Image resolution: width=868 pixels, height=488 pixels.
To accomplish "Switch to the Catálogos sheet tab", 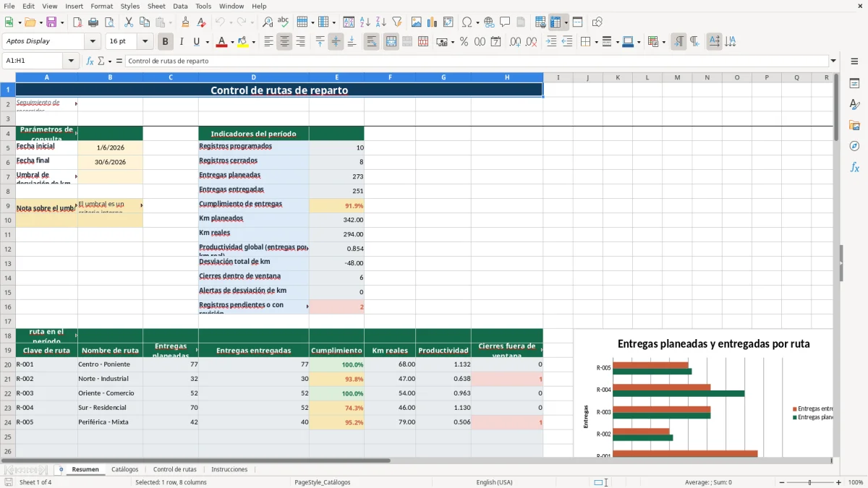I will 125,469.
